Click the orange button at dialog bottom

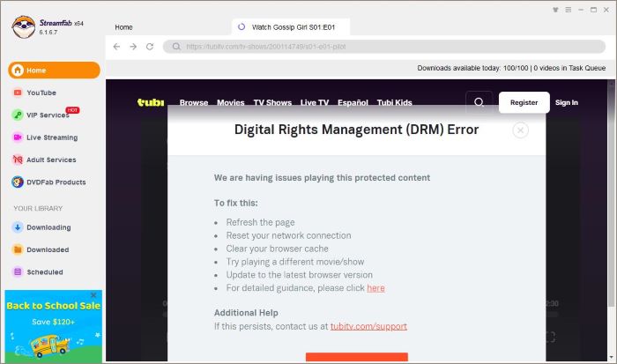[357, 357]
